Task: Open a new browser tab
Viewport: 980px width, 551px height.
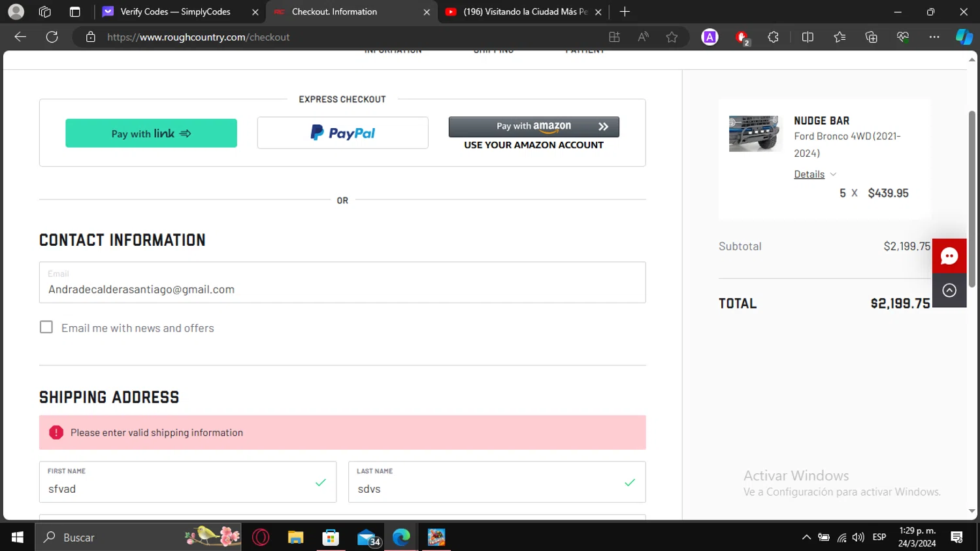Action: [625, 12]
